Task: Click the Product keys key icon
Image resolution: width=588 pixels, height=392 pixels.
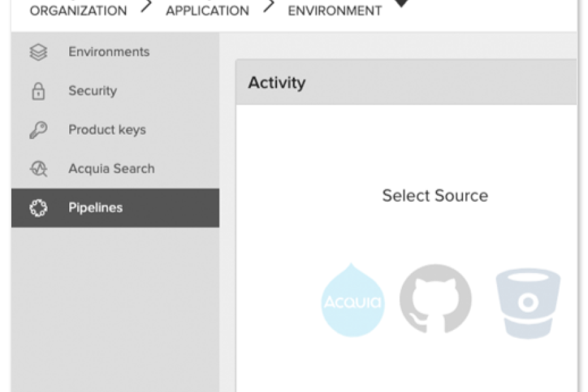Action: [x=39, y=130]
